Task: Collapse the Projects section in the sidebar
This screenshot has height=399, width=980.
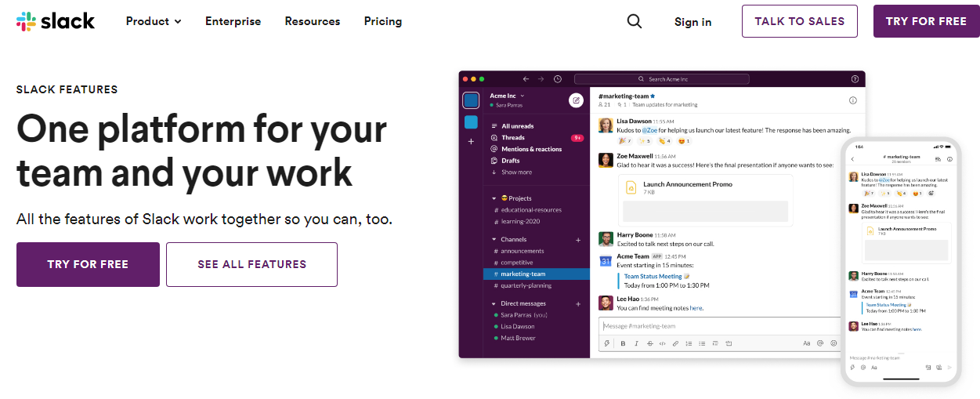Action: coord(494,198)
